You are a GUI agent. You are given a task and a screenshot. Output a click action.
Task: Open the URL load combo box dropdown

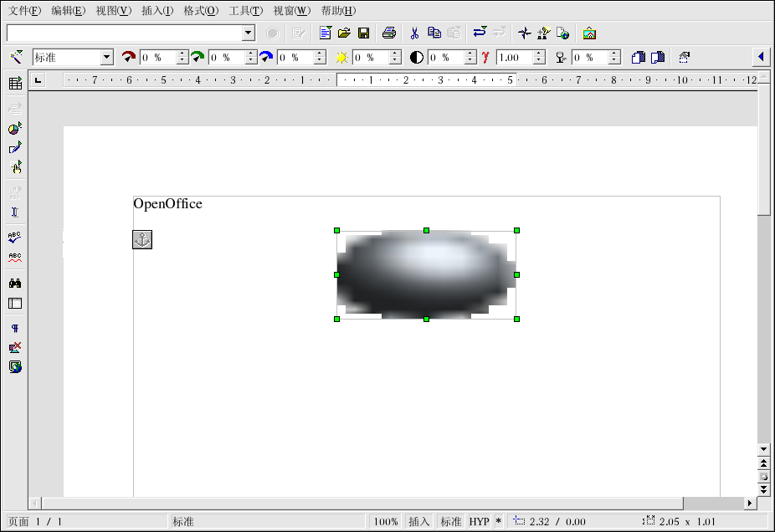pos(249,33)
